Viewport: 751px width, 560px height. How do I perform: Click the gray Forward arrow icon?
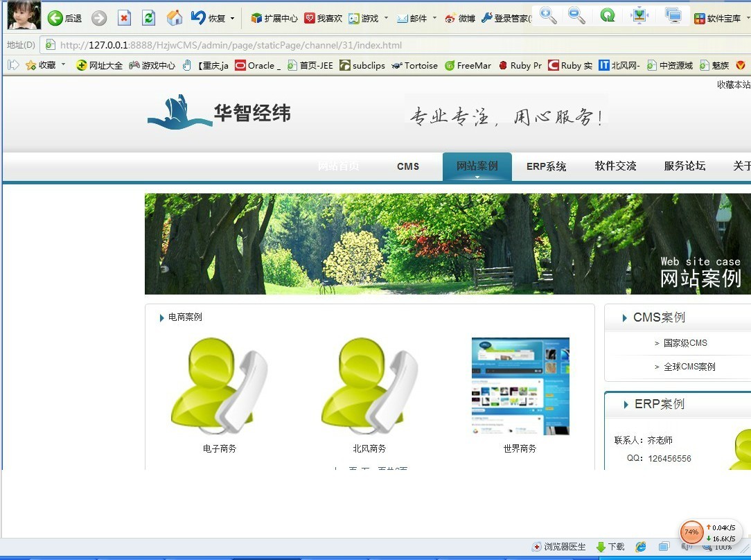[99, 18]
